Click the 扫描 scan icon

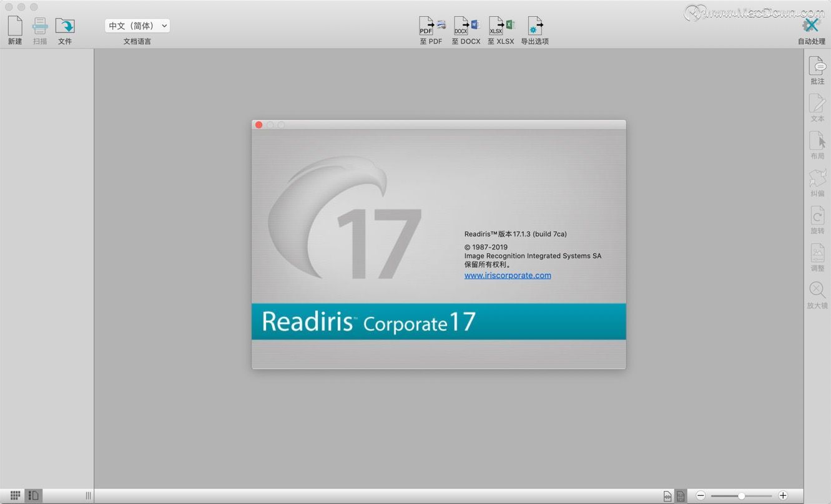coord(40,26)
